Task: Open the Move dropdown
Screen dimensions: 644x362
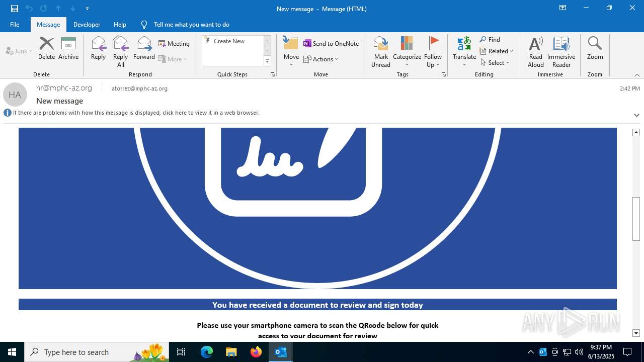Action: (x=291, y=52)
